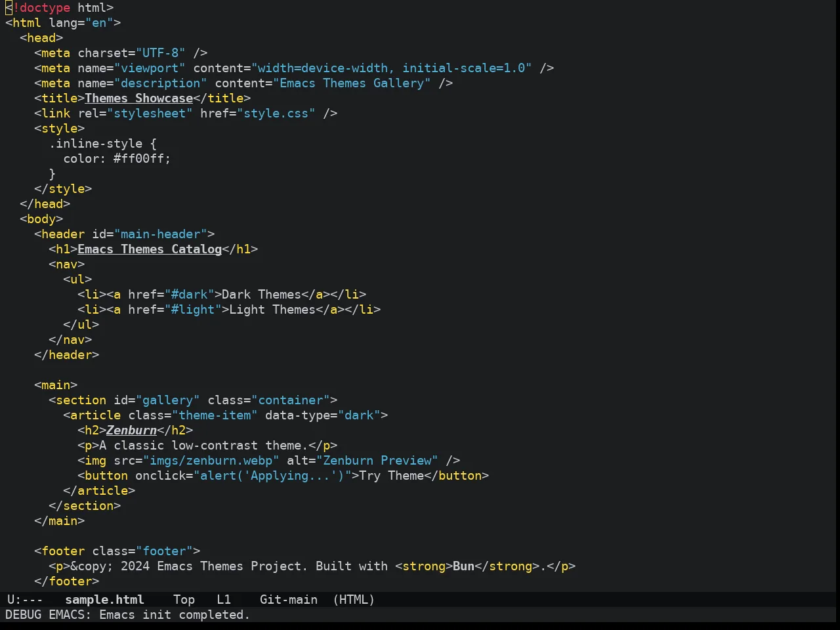
Task: Click the "container" class value
Action: [x=291, y=400]
